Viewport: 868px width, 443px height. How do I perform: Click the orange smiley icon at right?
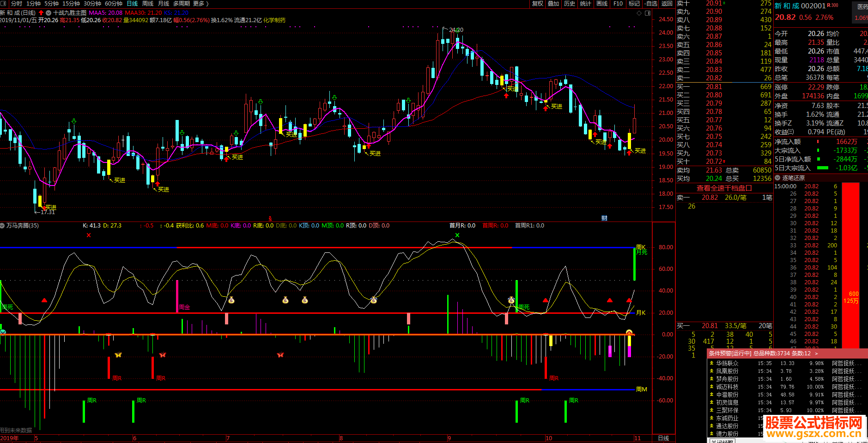(629, 332)
